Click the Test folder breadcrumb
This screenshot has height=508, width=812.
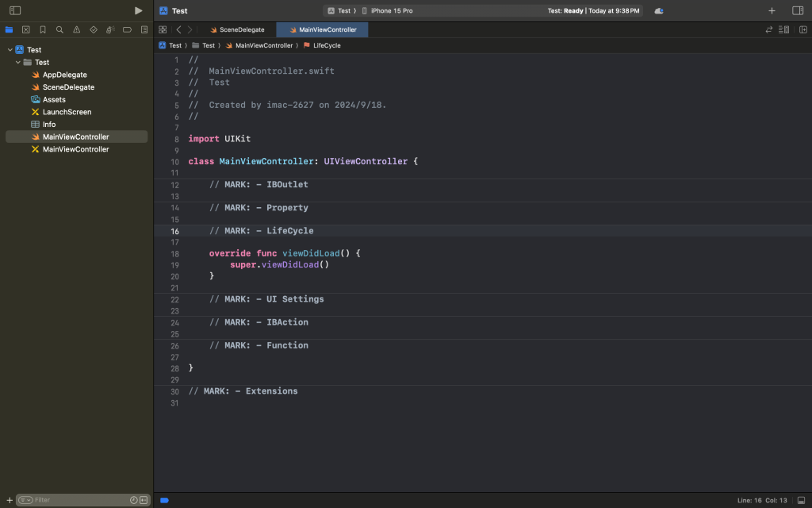pos(204,45)
